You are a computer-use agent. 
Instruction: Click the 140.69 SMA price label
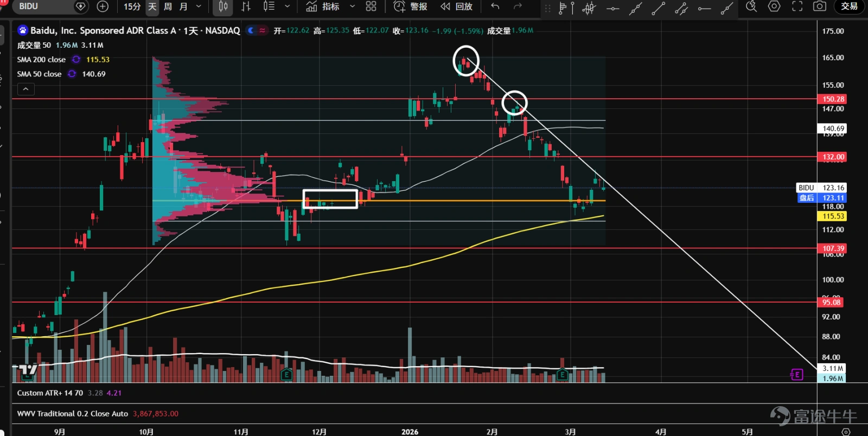point(833,129)
